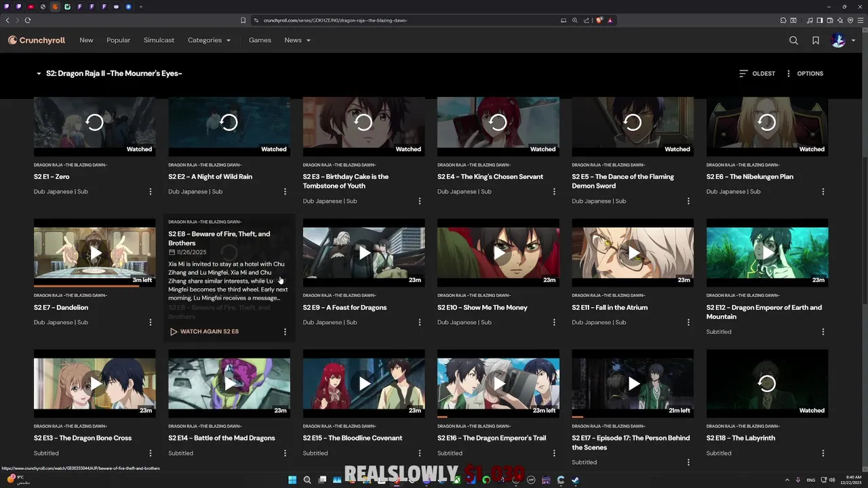
Task: Open more options for S2 E18 The Labyrinth
Action: [823, 453]
